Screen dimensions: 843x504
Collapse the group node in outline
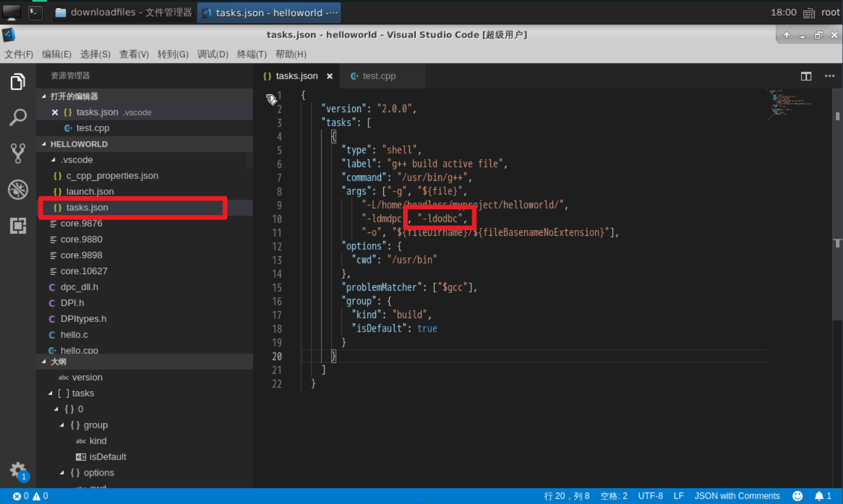(x=62, y=425)
